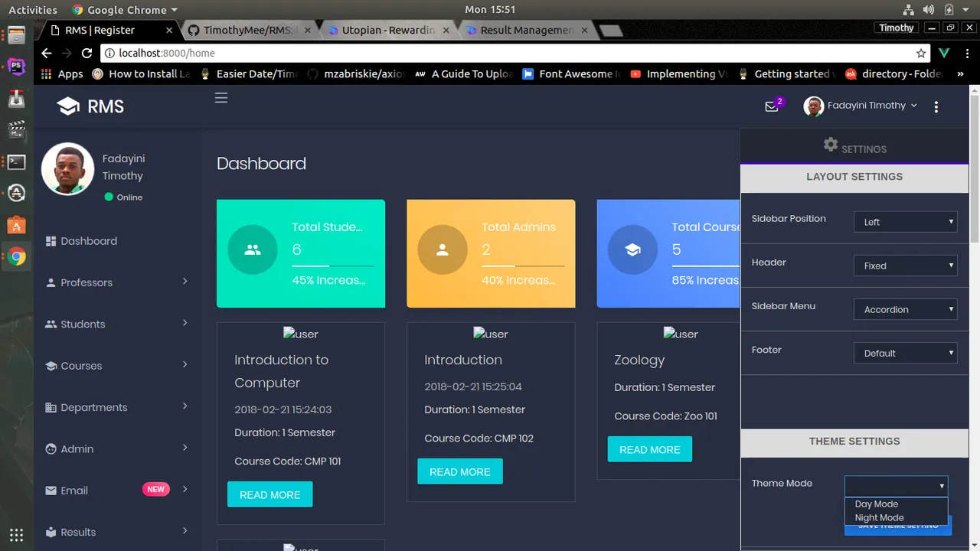Switch to Result Management tab

(527, 30)
